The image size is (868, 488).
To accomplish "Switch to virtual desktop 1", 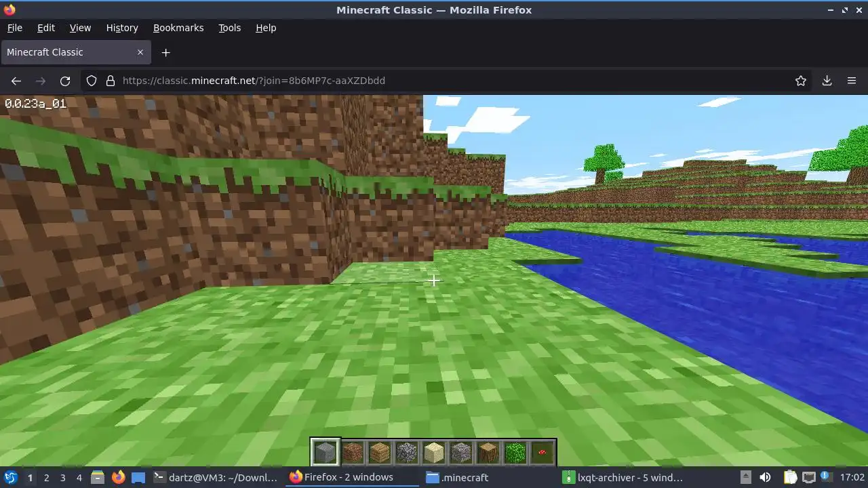I will tap(30, 478).
